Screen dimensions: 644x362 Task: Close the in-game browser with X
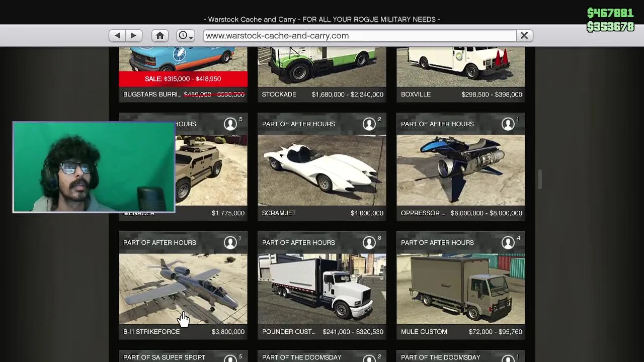pyautogui.click(x=524, y=36)
